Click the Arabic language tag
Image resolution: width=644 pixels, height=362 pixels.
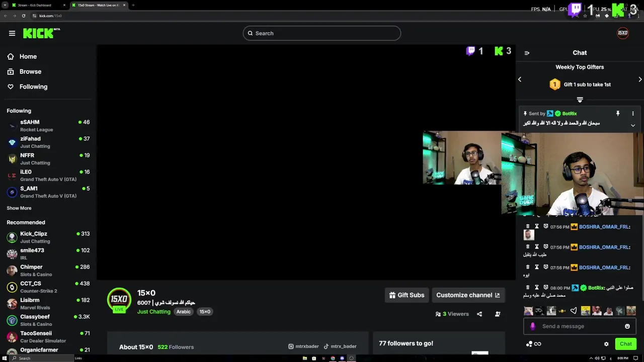click(x=184, y=312)
